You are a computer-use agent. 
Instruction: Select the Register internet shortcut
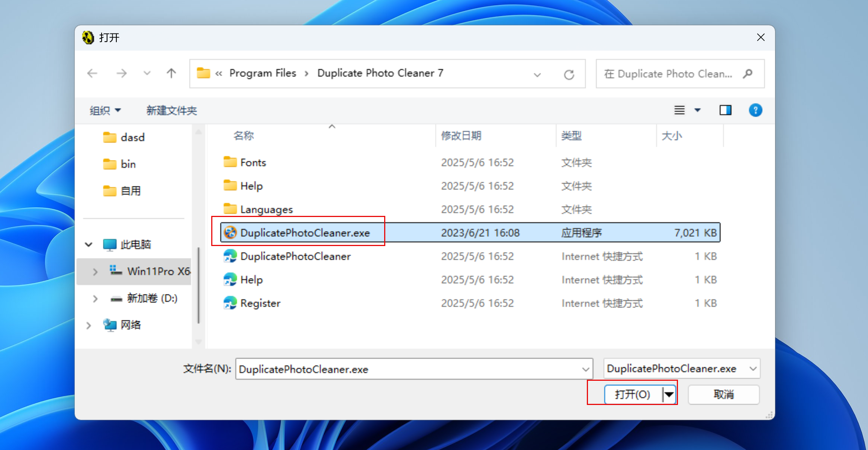click(x=260, y=303)
